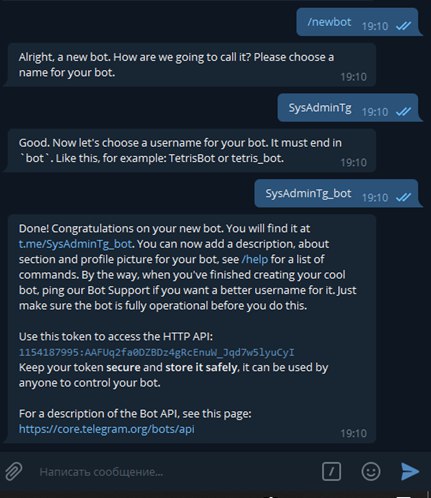Click 'Use this token to access' line
The width and height of the screenshot is (431, 498).
[x=116, y=336]
